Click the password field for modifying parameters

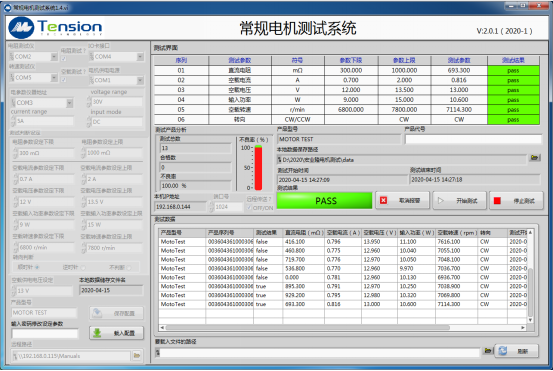click(x=45, y=333)
